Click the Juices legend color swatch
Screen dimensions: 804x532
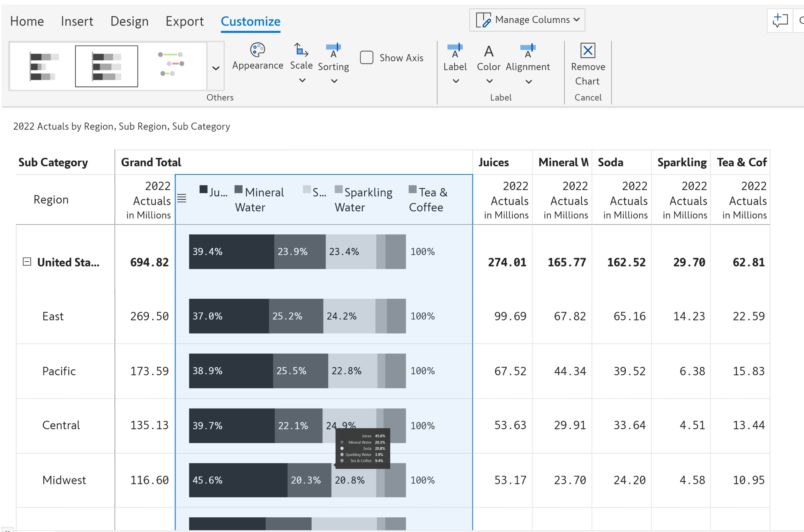click(x=203, y=189)
